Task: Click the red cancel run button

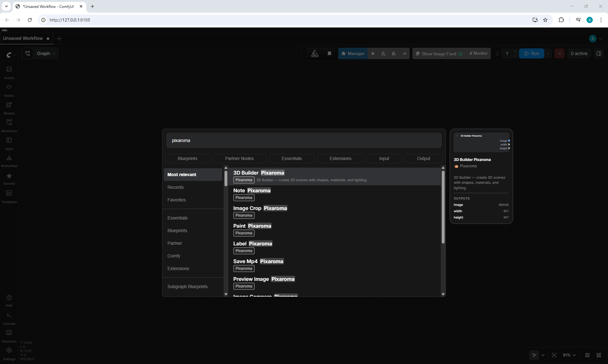Action: pos(559,53)
